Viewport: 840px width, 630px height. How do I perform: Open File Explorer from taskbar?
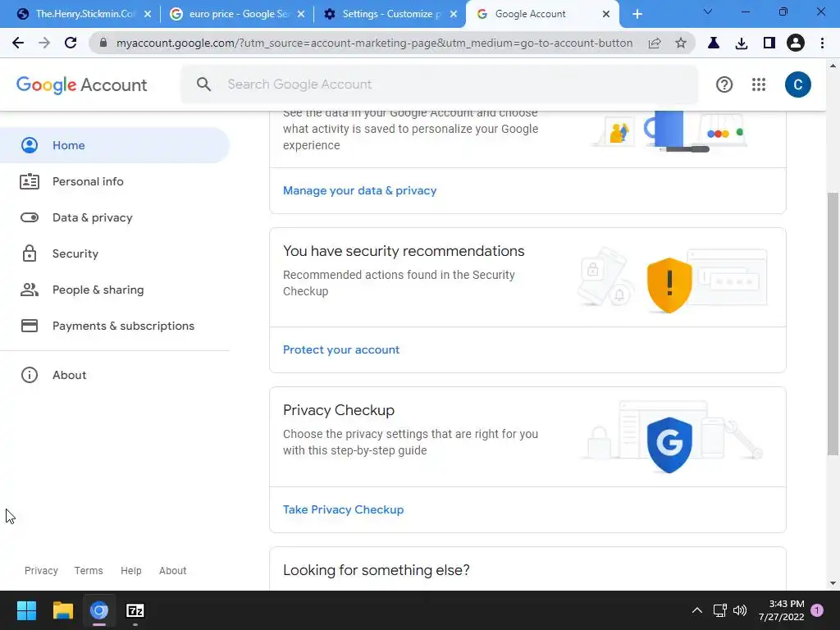(x=62, y=610)
